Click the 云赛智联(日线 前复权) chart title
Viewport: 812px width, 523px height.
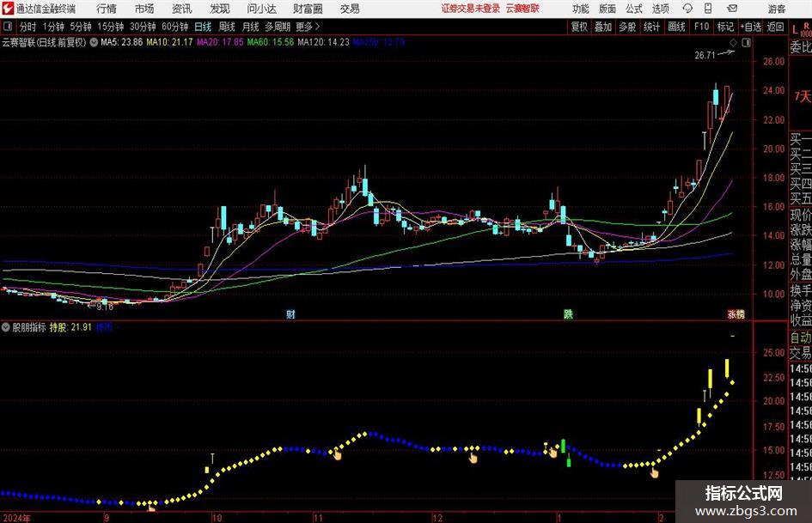pos(44,42)
